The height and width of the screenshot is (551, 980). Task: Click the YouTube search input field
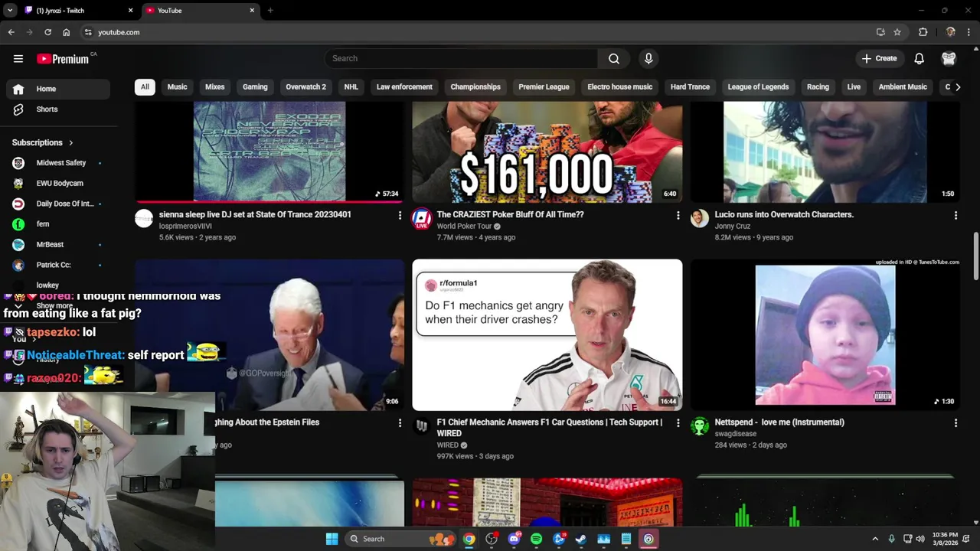461,58
